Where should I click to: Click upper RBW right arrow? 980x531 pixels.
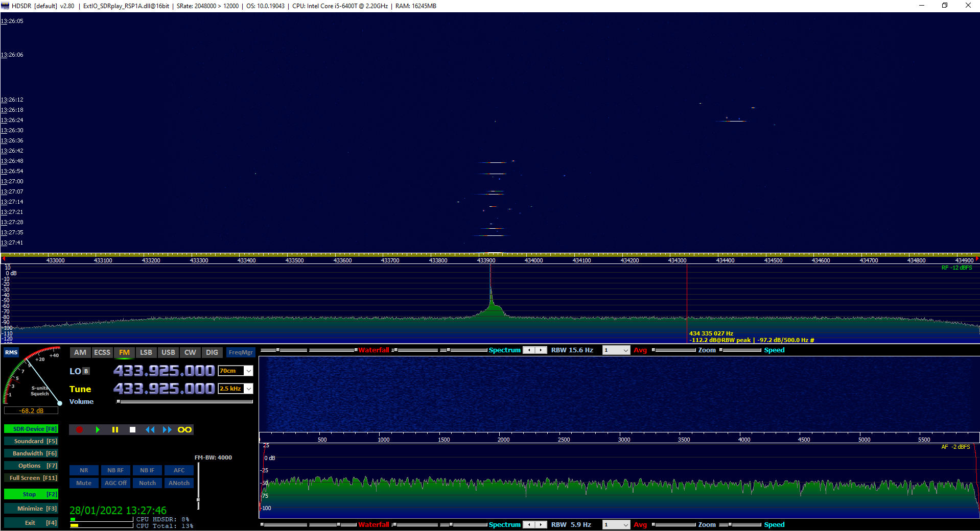541,350
